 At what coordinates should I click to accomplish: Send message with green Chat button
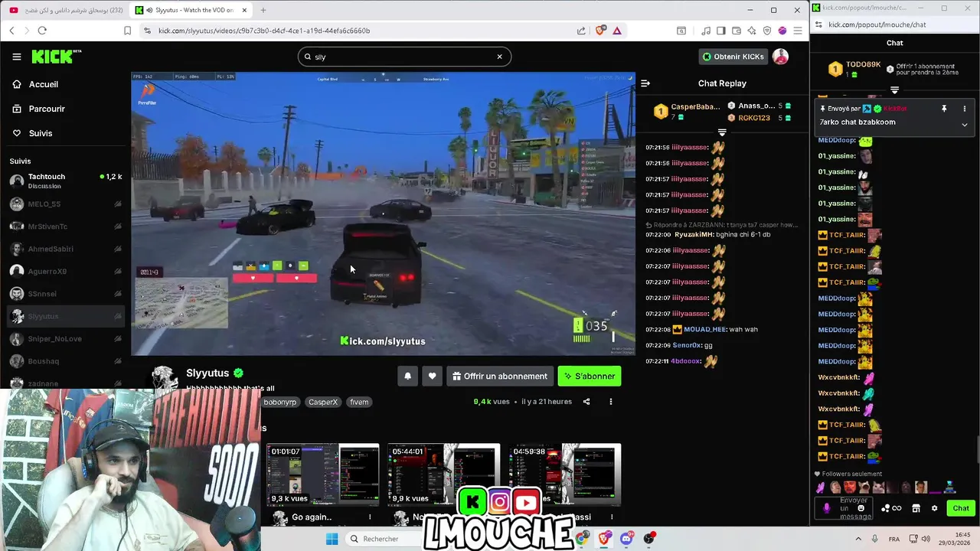pyautogui.click(x=961, y=508)
